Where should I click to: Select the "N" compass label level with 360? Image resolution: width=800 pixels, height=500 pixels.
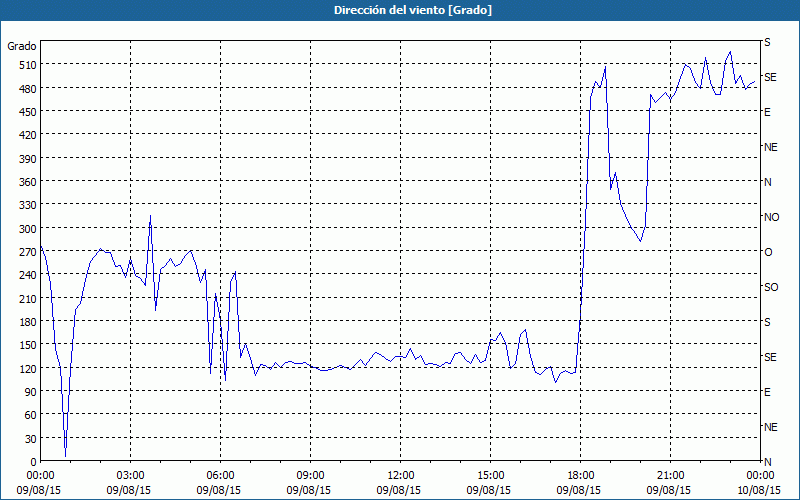768,182
